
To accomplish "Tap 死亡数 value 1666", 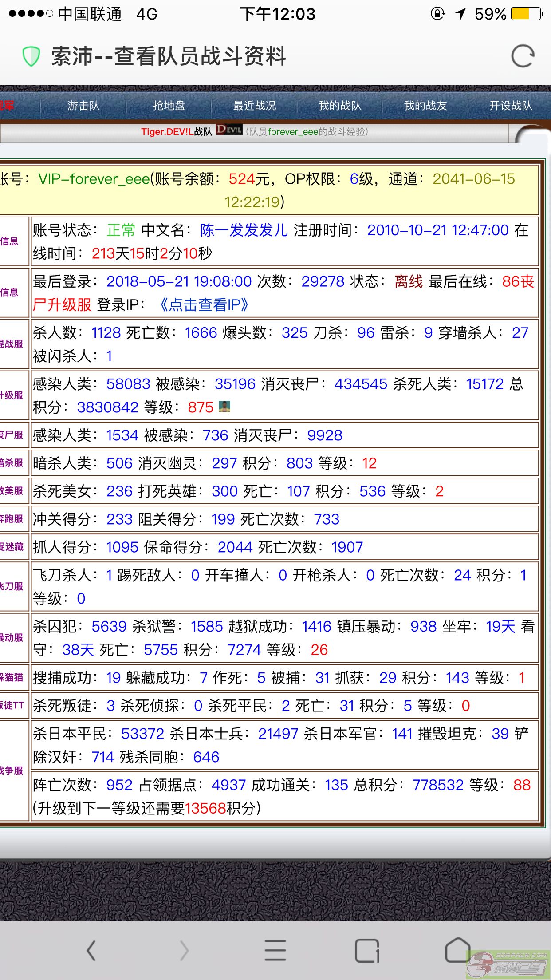I will click(201, 332).
